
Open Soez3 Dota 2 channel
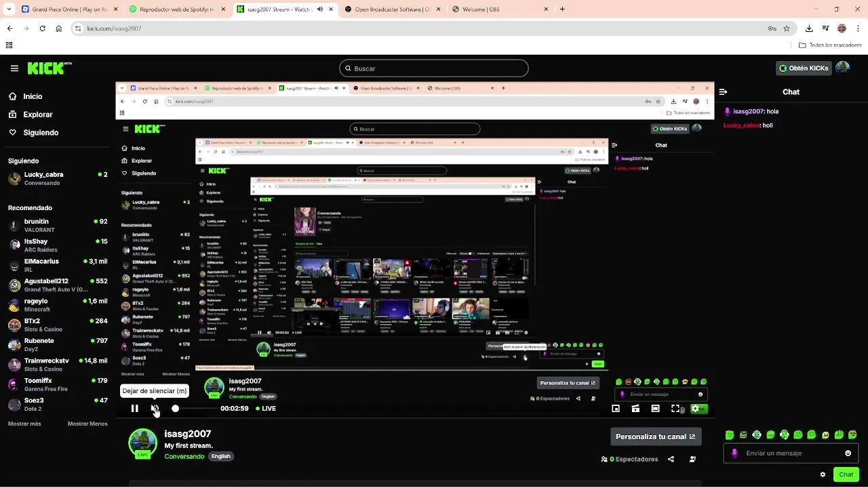(58, 405)
